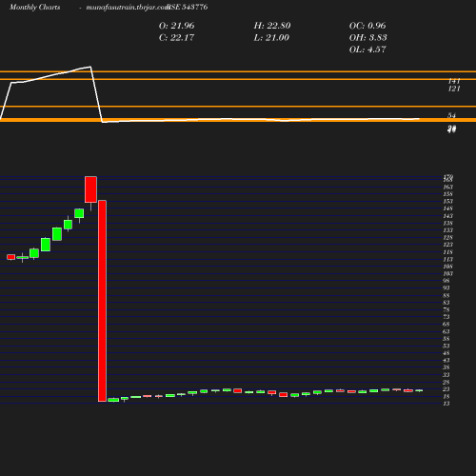This screenshot has height=476, width=476.
Task: Click the 158 price axis label
Action: (448, 194)
